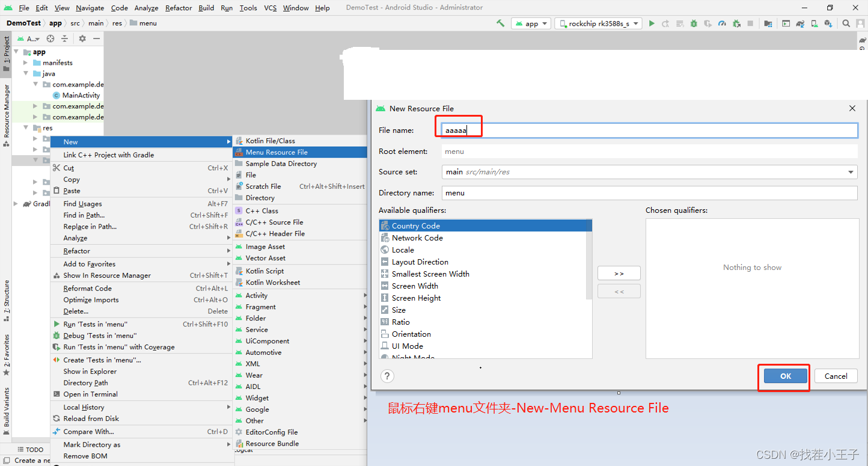Click Cancel in New Resource File dialog
Screen dimensions: 868x466
[x=836, y=376]
